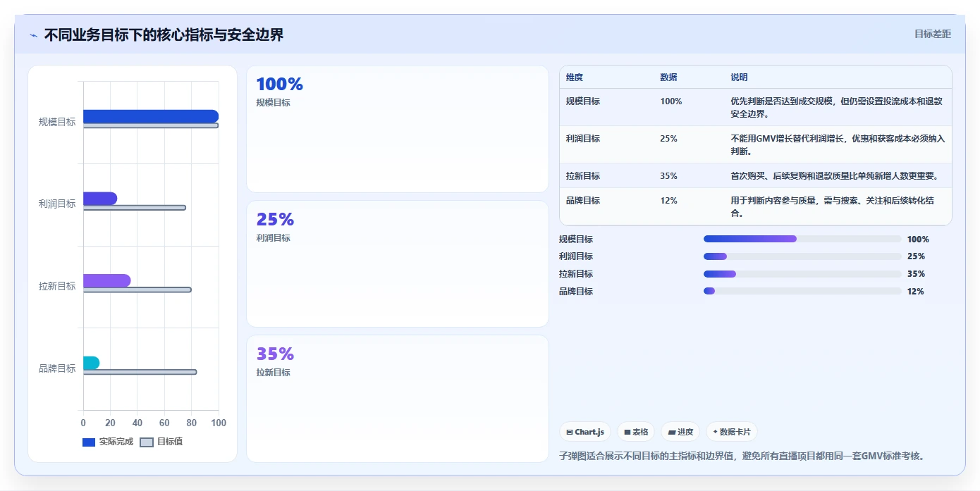Click the description starting 优先判断是否达到成交规模
The height and width of the screenshot is (491, 980).
click(x=836, y=107)
